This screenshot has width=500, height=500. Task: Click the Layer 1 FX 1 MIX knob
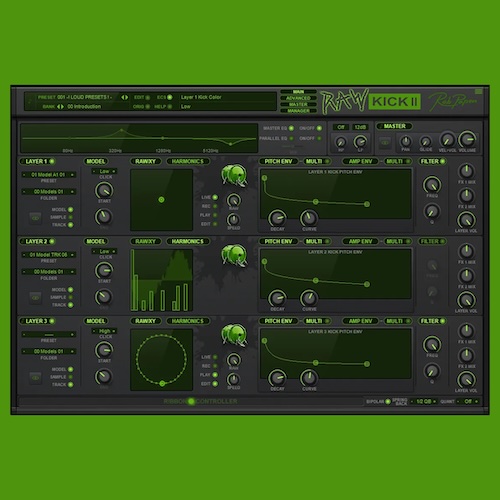(466, 171)
